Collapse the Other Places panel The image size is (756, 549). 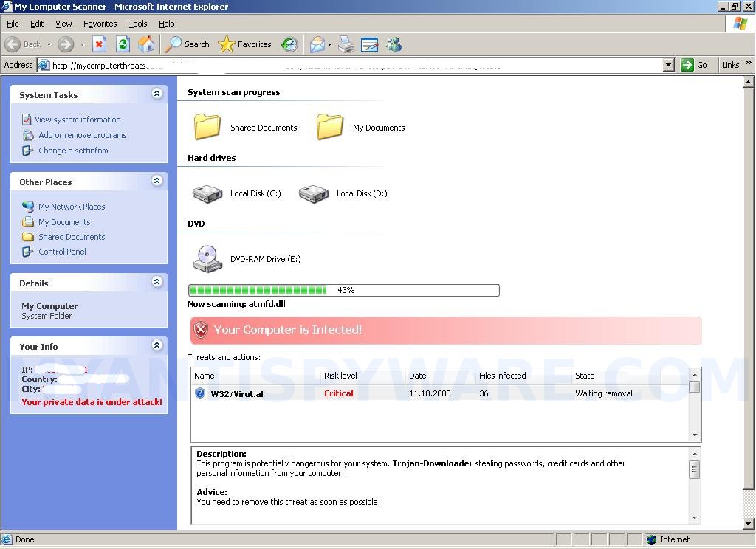tap(157, 181)
